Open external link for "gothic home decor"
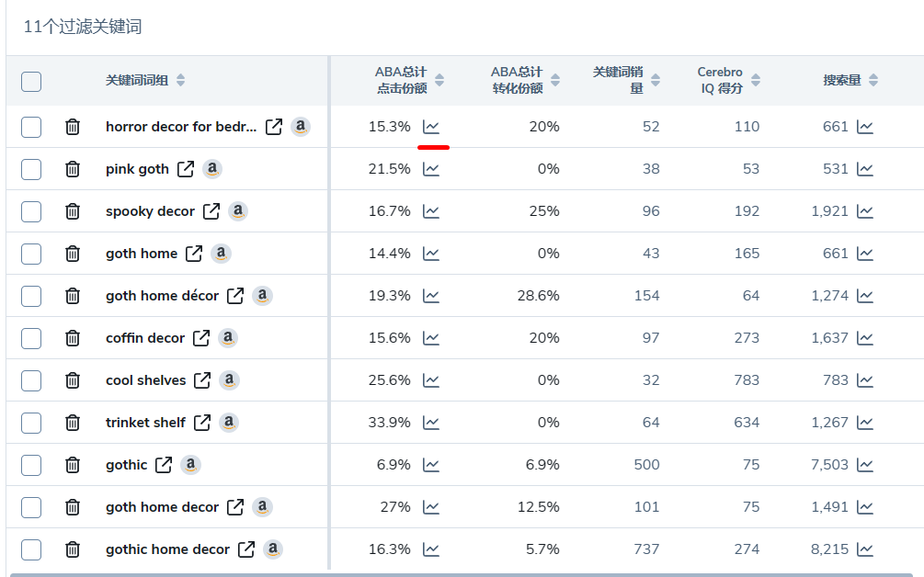 point(246,549)
